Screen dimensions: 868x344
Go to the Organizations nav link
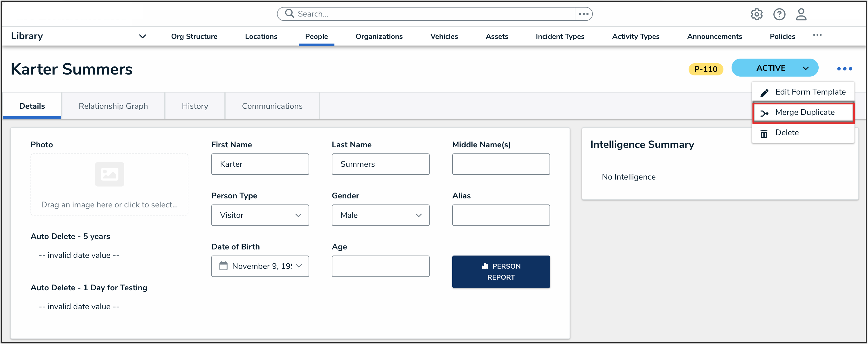(379, 36)
